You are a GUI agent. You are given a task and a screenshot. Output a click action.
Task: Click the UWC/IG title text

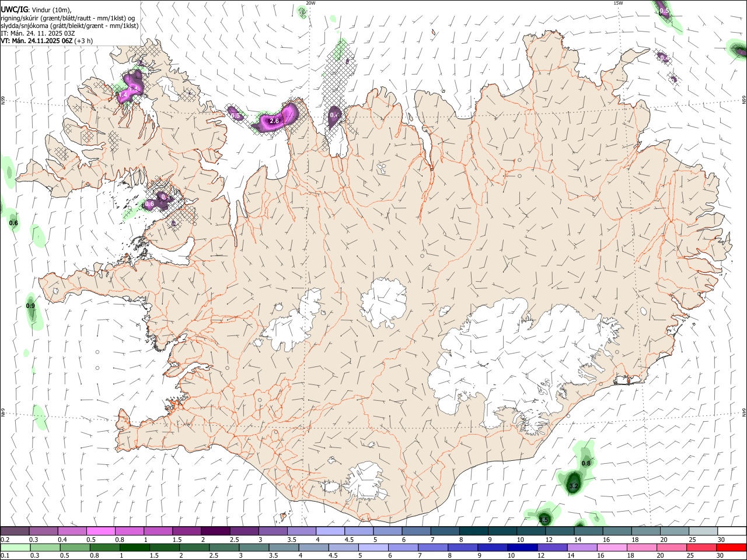(14, 10)
